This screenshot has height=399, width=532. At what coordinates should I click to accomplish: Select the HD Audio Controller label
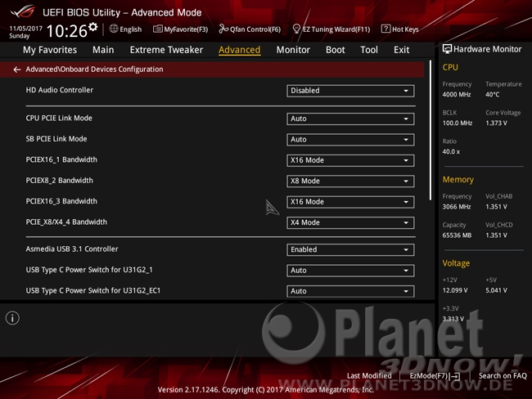(60, 90)
